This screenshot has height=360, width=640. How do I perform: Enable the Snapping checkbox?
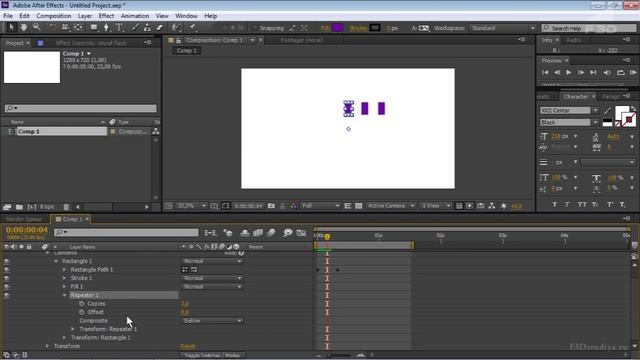[255, 28]
